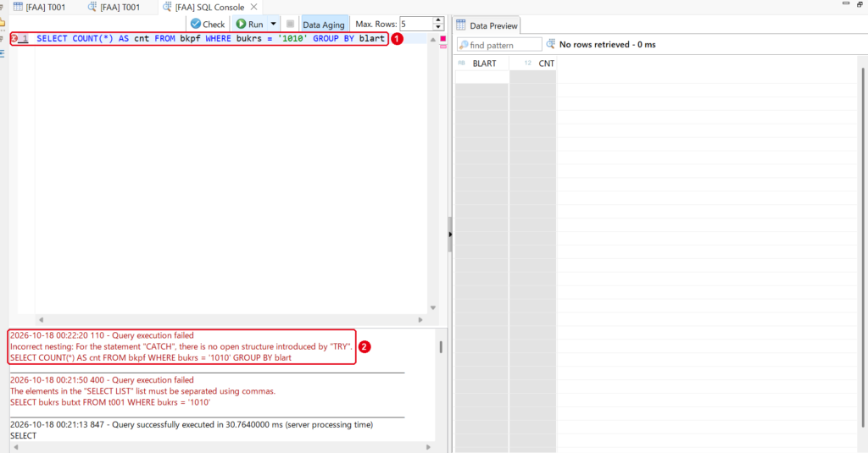Screen dimensions: 868x453
Task: Click the 00:21:50 Query execution failed log entry
Action: tap(102, 380)
